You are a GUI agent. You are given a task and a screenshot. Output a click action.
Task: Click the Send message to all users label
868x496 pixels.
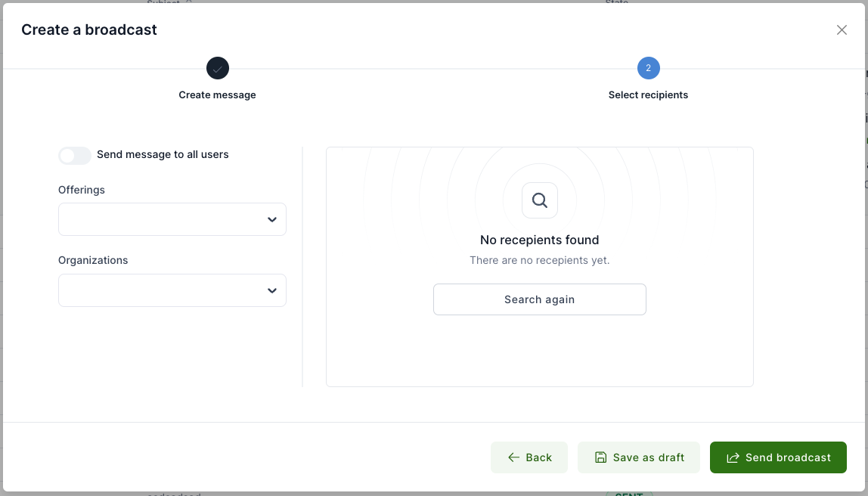[x=163, y=154]
